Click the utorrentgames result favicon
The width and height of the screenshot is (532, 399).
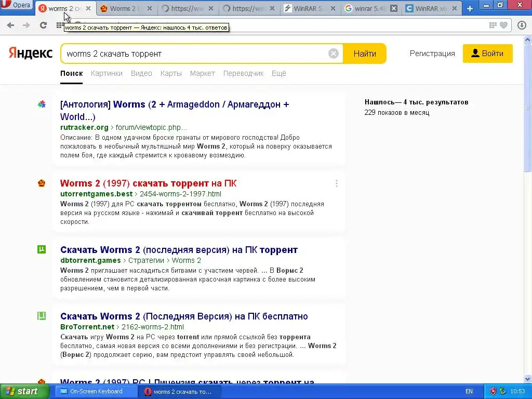coord(42,183)
